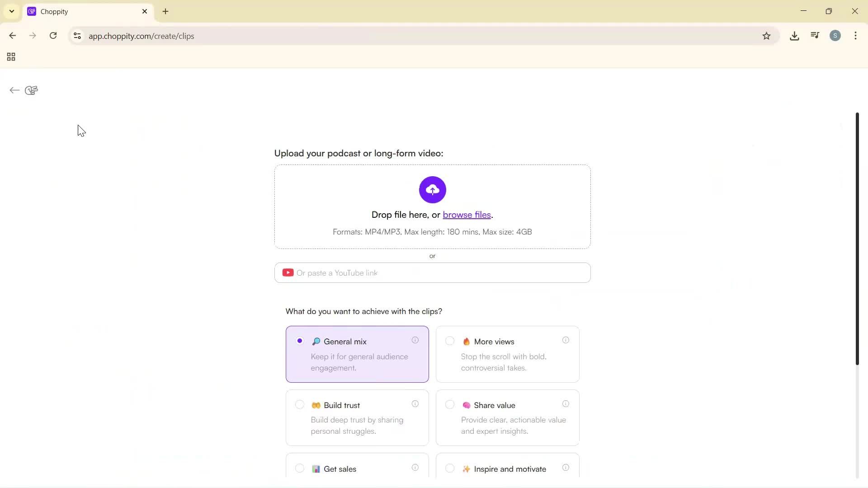Image resolution: width=868 pixels, height=488 pixels.
Task: Bookmark the page with the star icon
Action: tap(767, 36)
